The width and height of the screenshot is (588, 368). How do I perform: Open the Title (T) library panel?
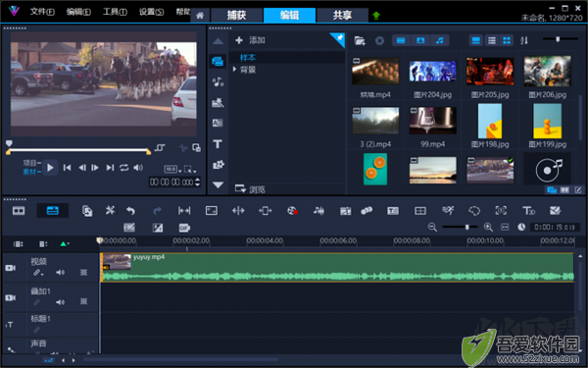pos(218,144)
